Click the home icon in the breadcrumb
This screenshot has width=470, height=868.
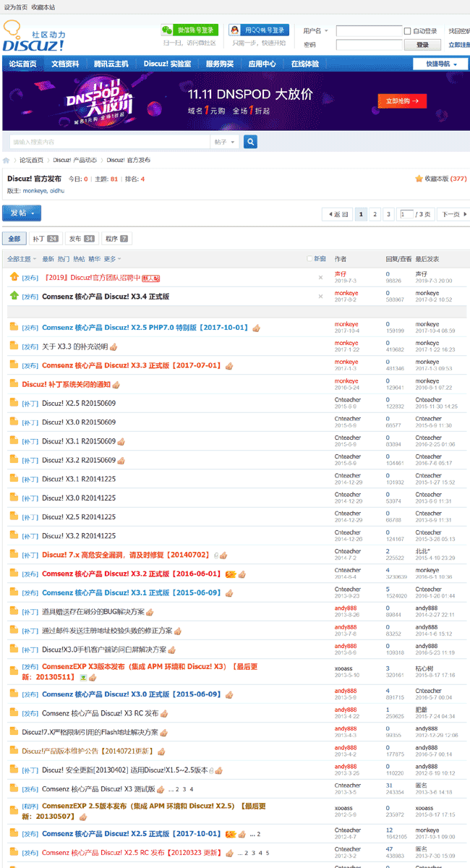click(x=7, y=161)
